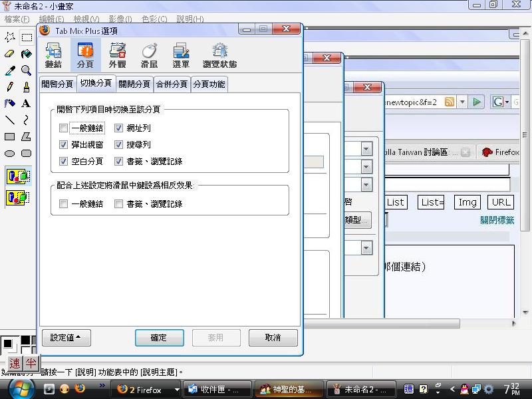Open the 影像(I) menu in Paint
532x399 pixels.
click(x=119, y=19)
